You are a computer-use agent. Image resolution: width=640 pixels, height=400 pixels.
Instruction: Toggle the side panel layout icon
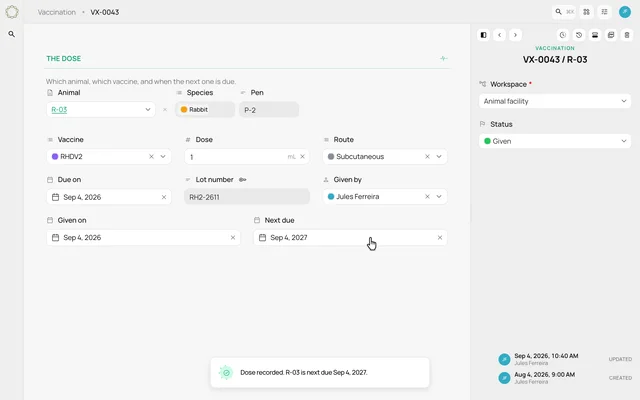coord(484,35)
